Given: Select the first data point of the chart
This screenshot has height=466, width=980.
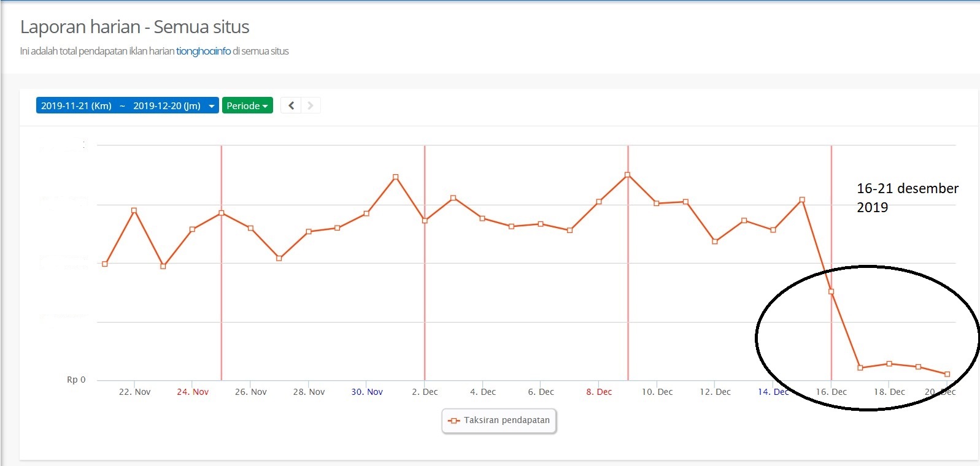Looking at the screenshot, I should click(x=105, y=264).
